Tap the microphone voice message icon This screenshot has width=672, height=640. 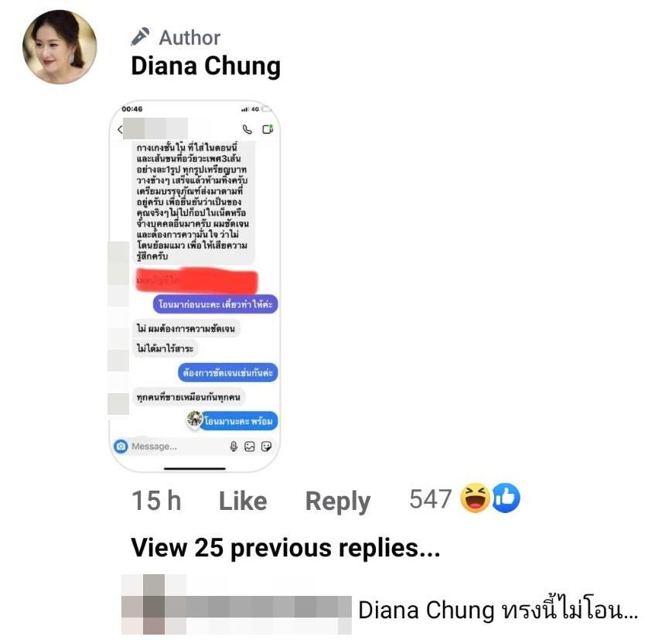(x=234, y=447)
